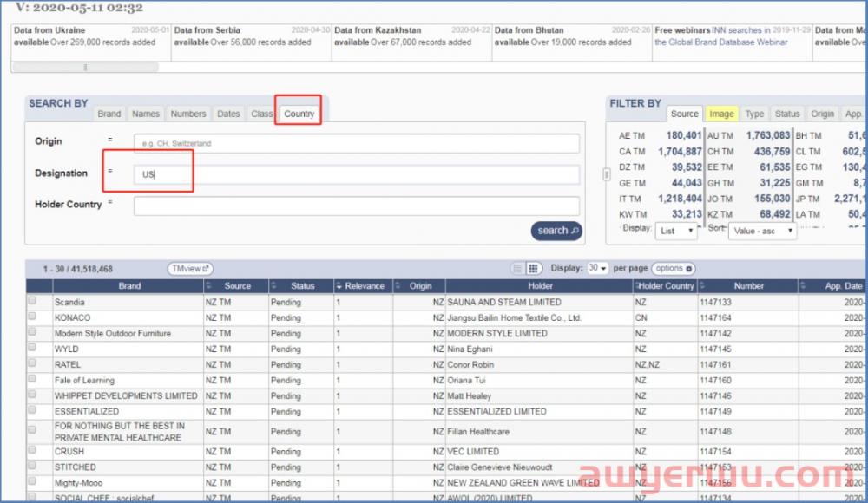Open the Global Brand Database Webinar link

pyautogui.click(x=720, y=42)
